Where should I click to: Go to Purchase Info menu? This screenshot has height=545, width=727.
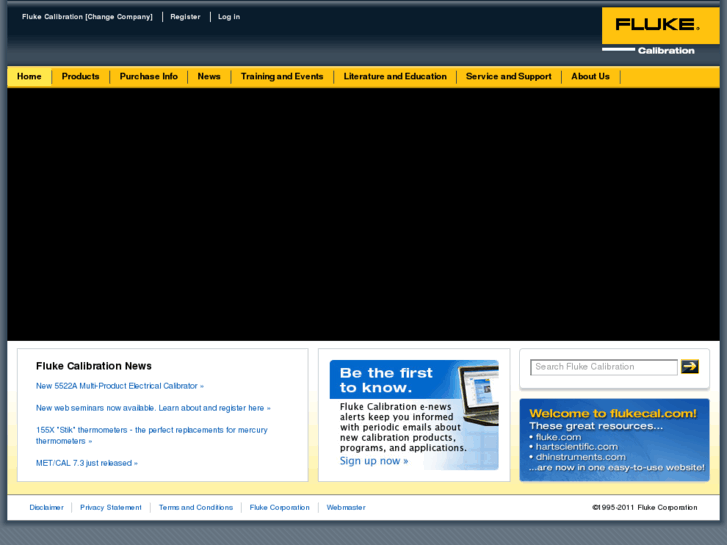click(x=148, y=77)
